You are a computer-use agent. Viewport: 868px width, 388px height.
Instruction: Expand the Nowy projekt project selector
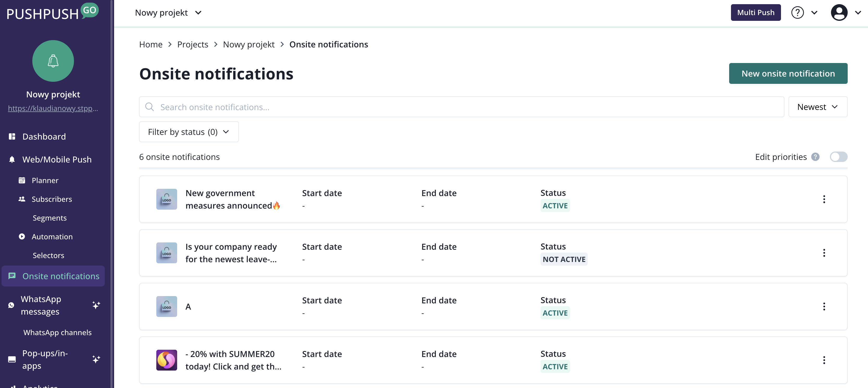pyautogui.click(x=168, y=13)
